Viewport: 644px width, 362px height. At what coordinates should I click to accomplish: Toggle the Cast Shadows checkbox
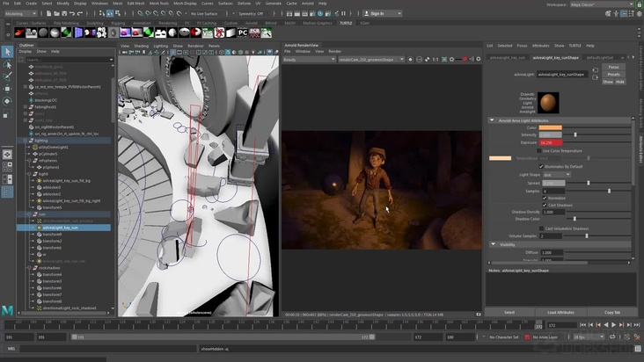[x=545, y=205]
